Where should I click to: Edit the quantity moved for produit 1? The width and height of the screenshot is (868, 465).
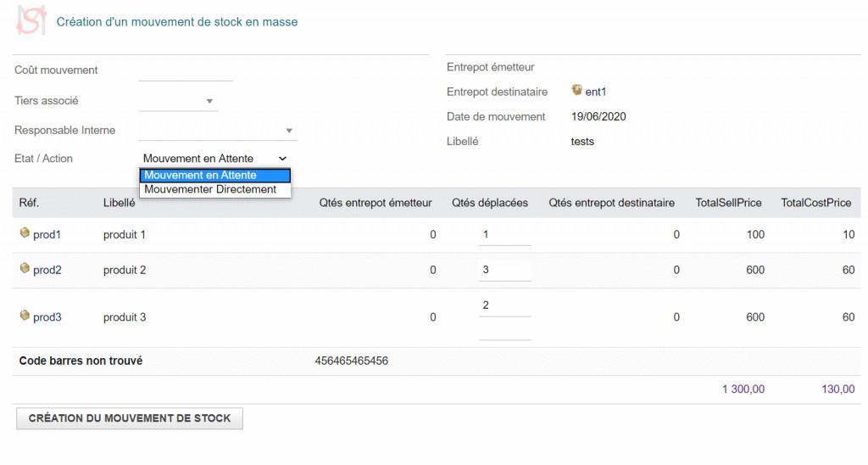point(504,234)
